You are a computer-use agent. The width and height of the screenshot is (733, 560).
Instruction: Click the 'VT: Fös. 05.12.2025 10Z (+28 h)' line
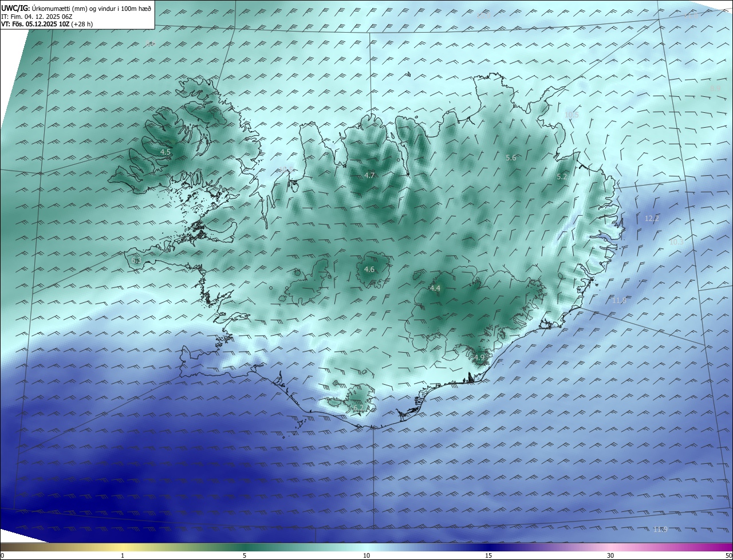pyautogui.click(x=47, y=24)
